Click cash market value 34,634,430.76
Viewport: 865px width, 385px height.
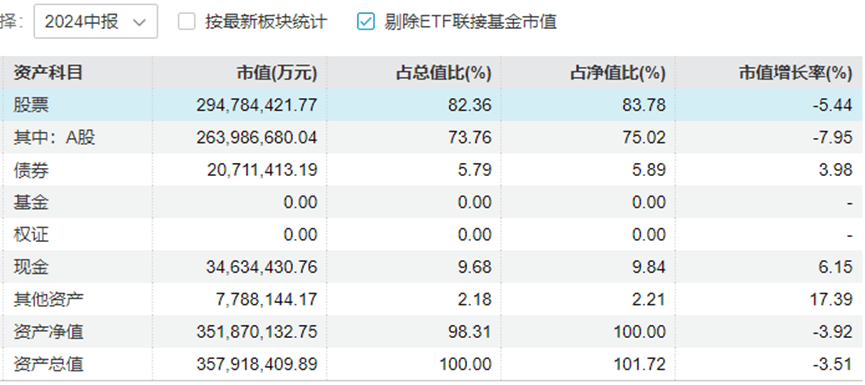(262, 268)
